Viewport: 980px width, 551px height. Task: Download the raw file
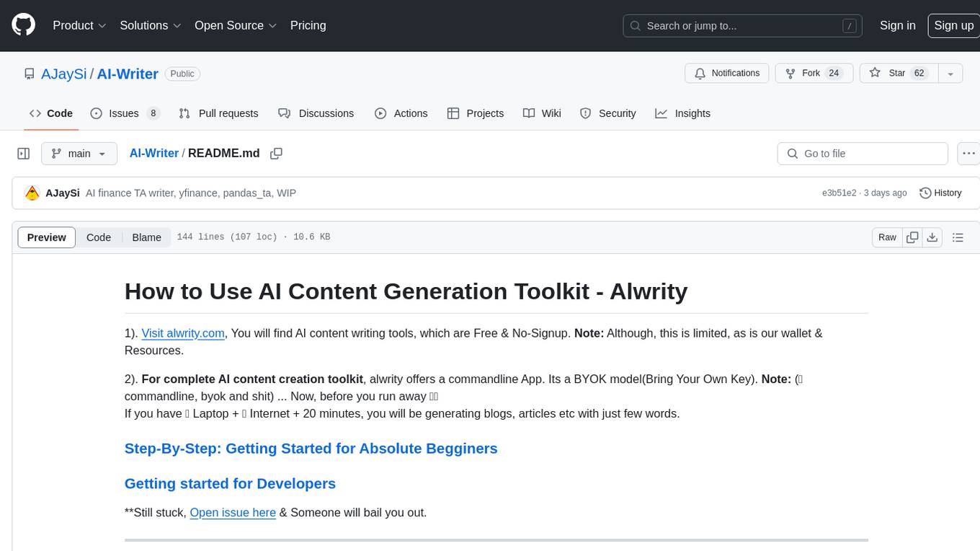(932, 237)
